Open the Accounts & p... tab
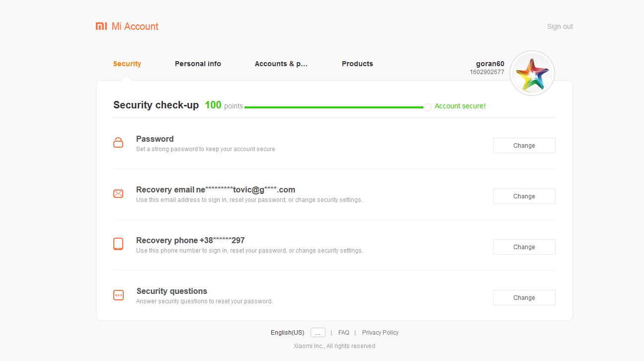This screenshot has height=361, width=644. tap(281, 64)
